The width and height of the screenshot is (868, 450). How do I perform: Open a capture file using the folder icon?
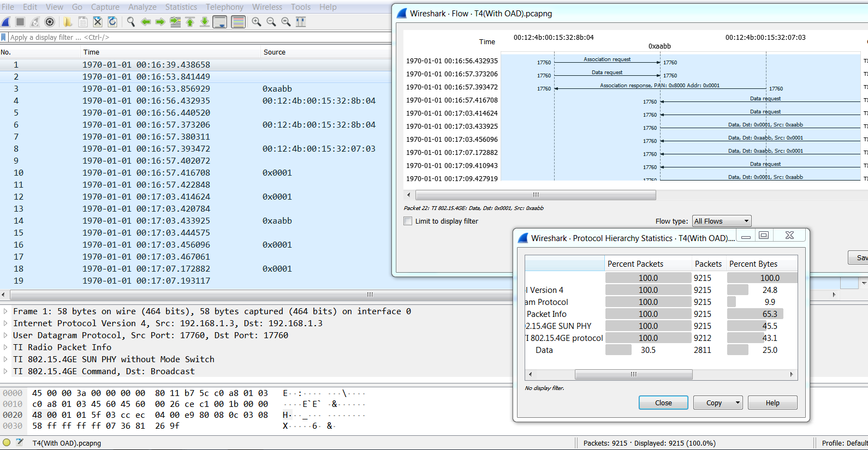coord(68,22)
